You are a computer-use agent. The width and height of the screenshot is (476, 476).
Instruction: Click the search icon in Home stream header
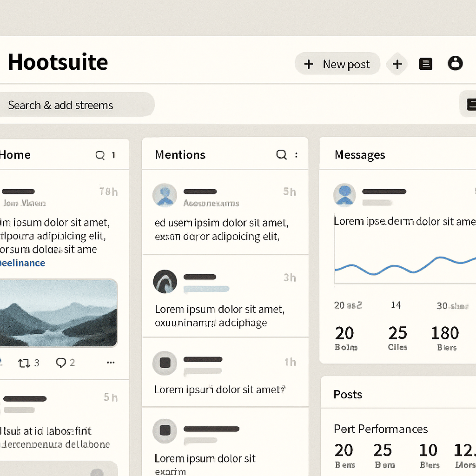pos(100,155)
